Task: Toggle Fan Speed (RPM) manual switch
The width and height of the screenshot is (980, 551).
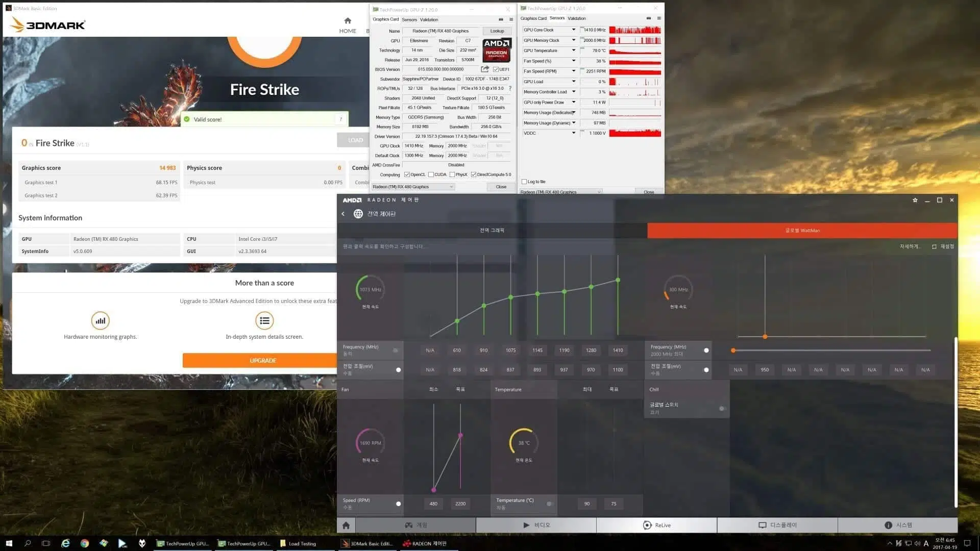Action: [x=398, y=504]
